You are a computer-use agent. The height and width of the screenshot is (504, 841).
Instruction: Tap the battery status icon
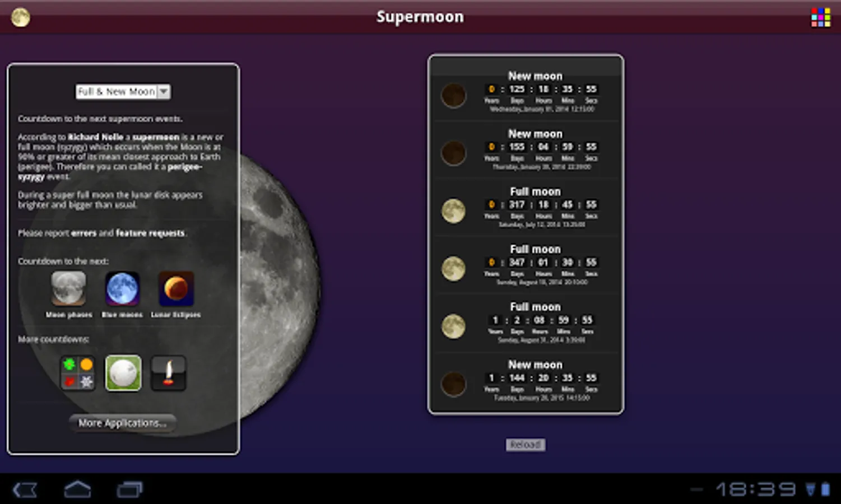point(826,489)
